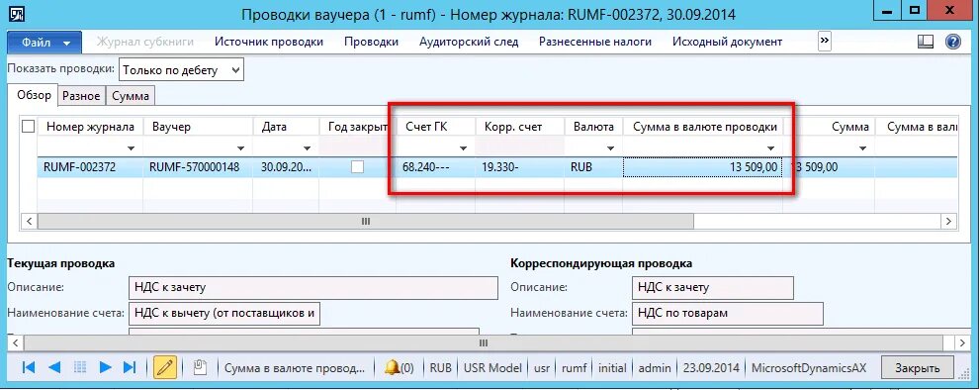Click the field containing НДС к вычету
This screenshot has height=390, width=980.
click(224, 313)
